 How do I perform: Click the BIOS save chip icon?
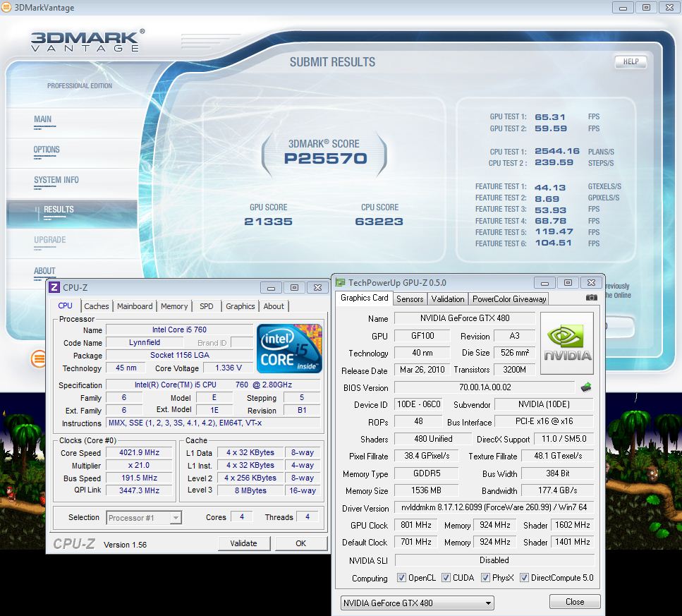pos(585,387)
